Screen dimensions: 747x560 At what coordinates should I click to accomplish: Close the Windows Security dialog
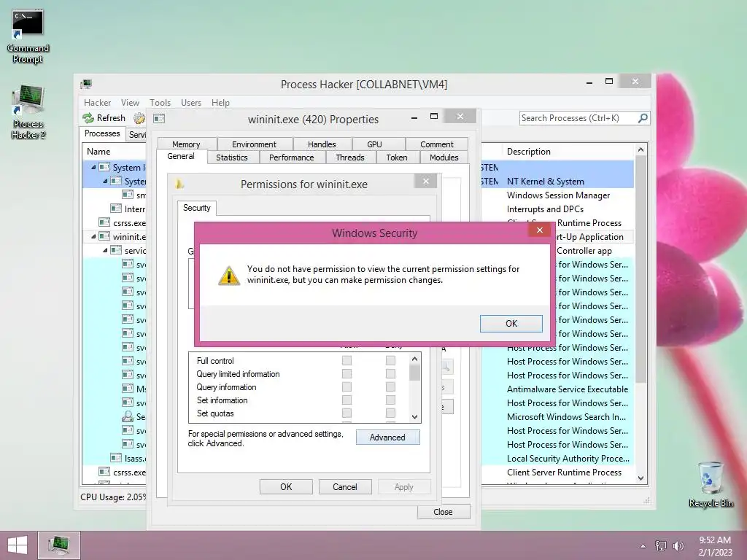pos(539,230)
